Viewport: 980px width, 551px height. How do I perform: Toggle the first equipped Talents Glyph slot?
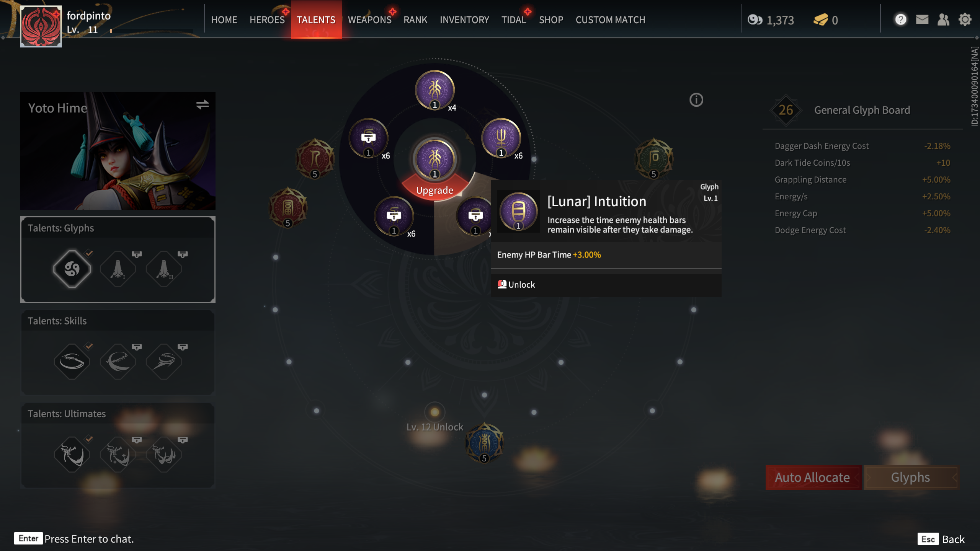point(72,268)
